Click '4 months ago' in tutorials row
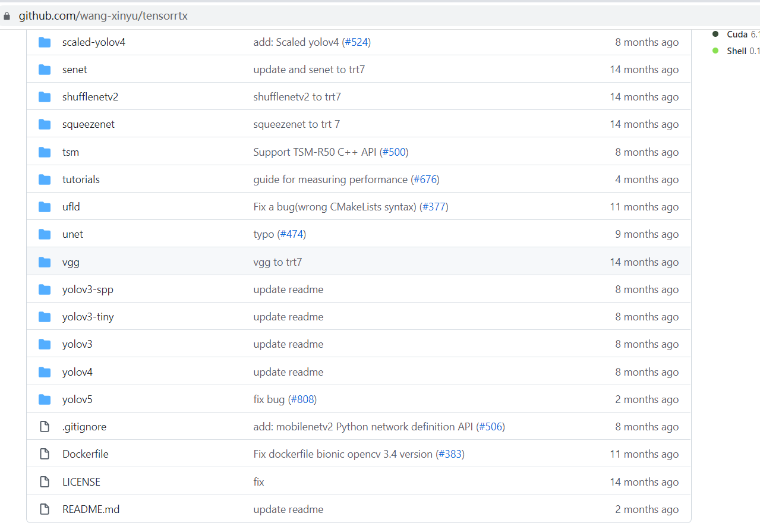This screenshot has width=760, height=532. (647, 180)
